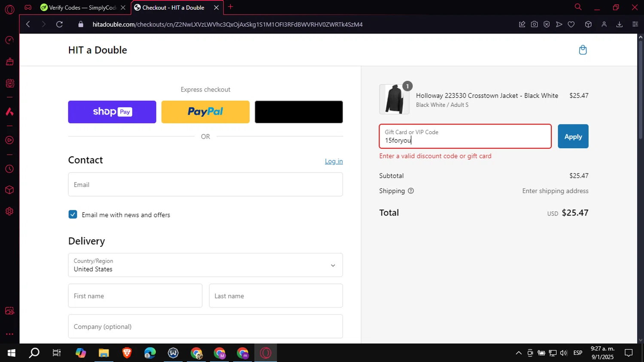Choose PayPal express checkout
This screenshot has height=362, width=644.
pyautogui.click(x=205, y=112)
